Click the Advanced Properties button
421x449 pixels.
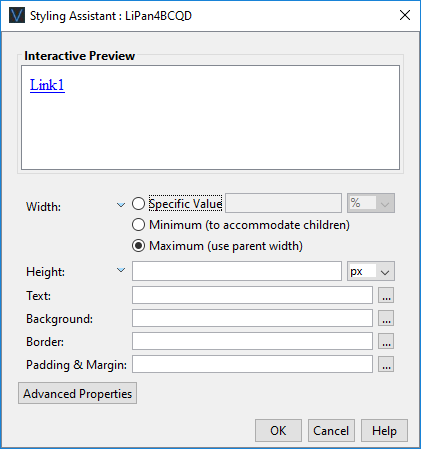(x=77, y=393)
